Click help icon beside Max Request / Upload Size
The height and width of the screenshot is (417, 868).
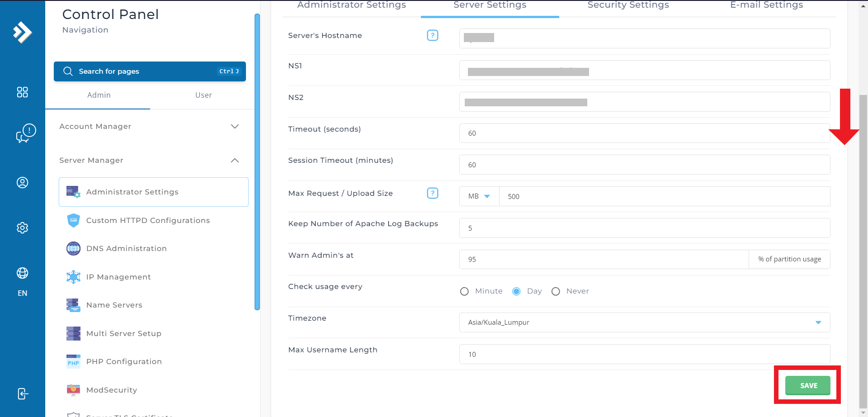(432, 193)
